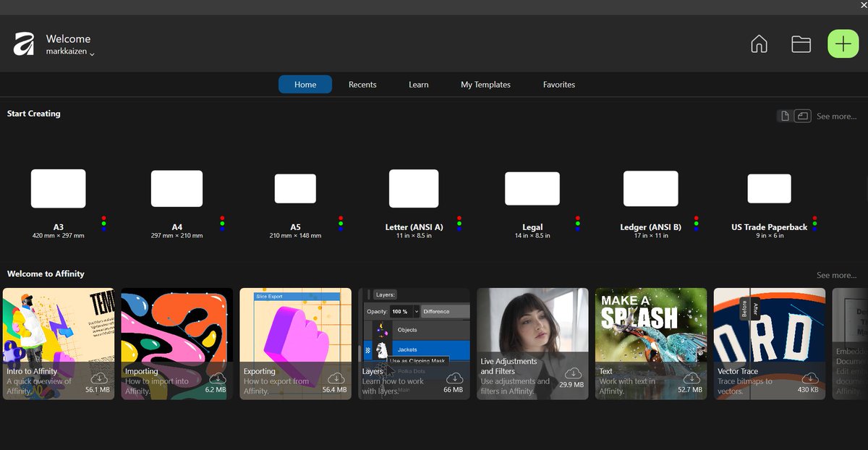Click the RGB color dots beside A4
This screenshot has height=450, width=868.
222,224
